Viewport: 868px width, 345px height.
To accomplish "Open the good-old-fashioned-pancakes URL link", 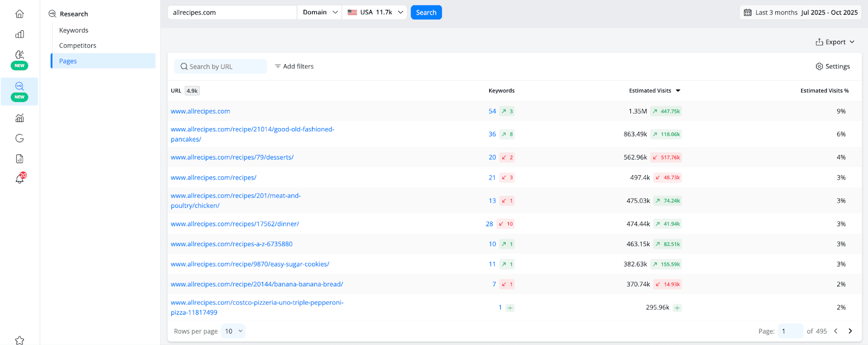I will pos(253,134).
